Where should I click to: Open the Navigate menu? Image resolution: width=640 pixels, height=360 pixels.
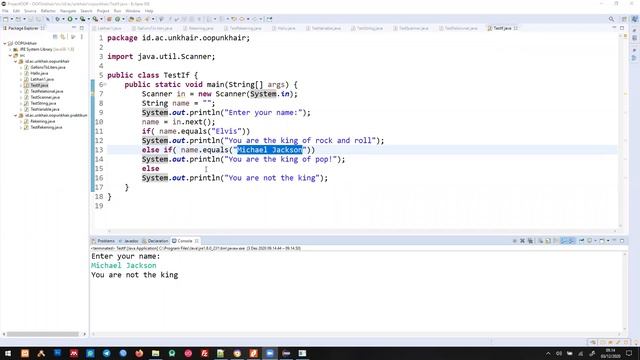click(68, 11)
